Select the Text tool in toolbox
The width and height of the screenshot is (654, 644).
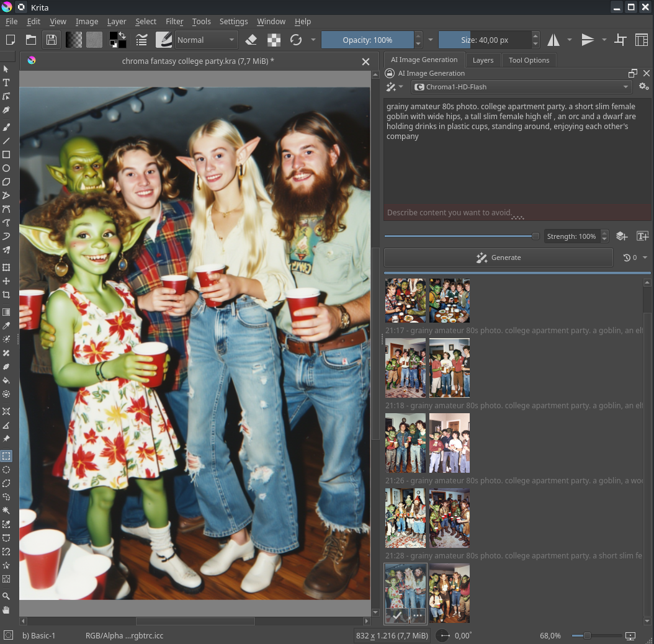click(6, 83)
